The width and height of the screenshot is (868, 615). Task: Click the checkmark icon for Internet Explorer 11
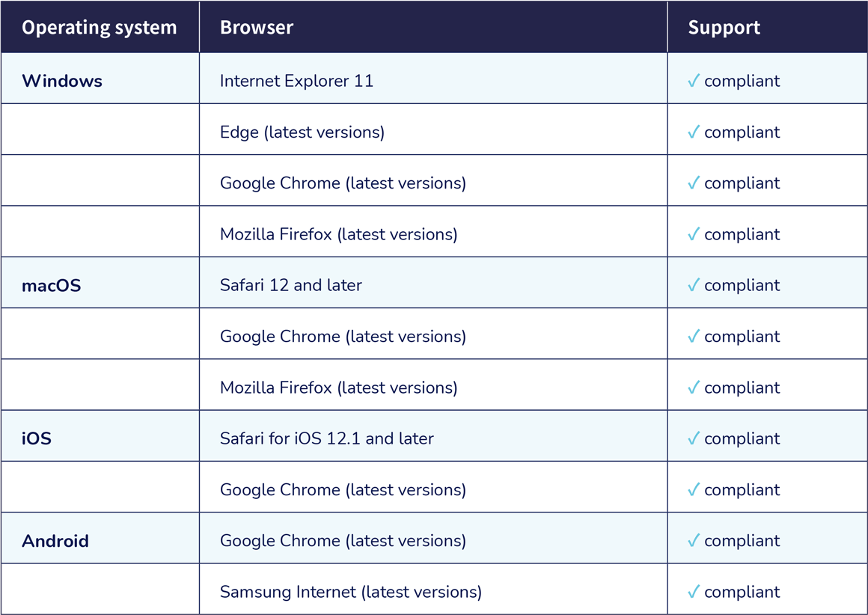694,81
